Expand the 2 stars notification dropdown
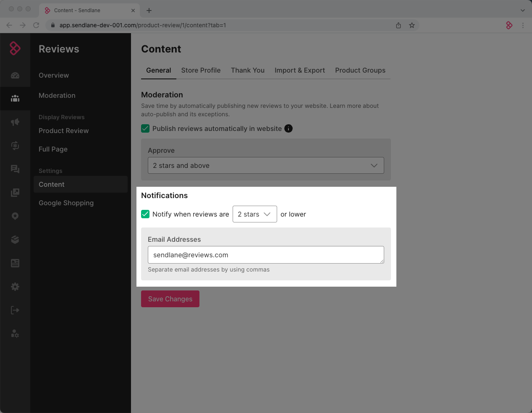532x413 pixels. click(254, 214)
